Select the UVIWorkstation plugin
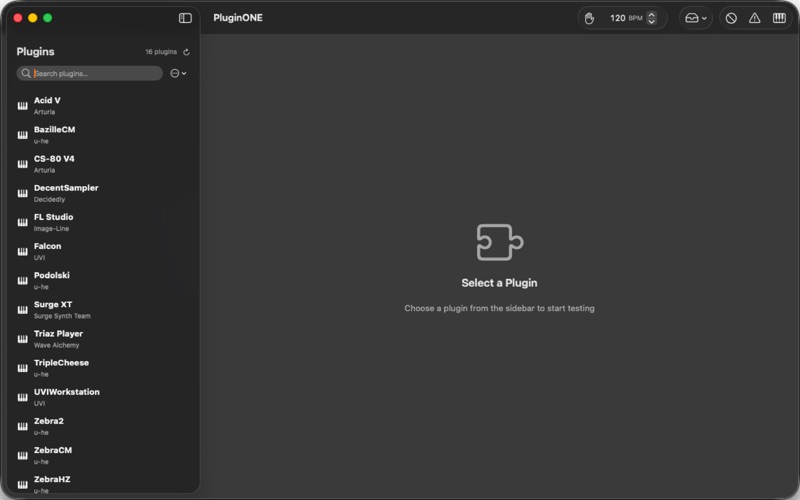800x500 pixels. click(102, 396)
